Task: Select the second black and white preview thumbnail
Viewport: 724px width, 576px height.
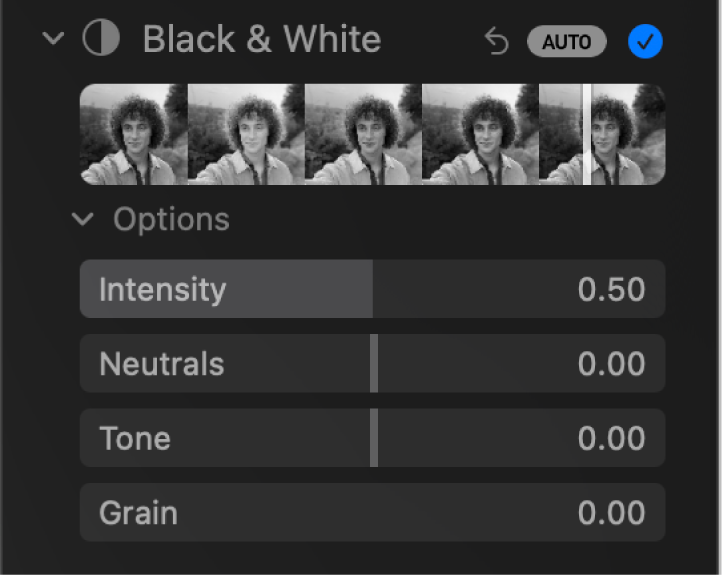Action: tap(246, 134)
